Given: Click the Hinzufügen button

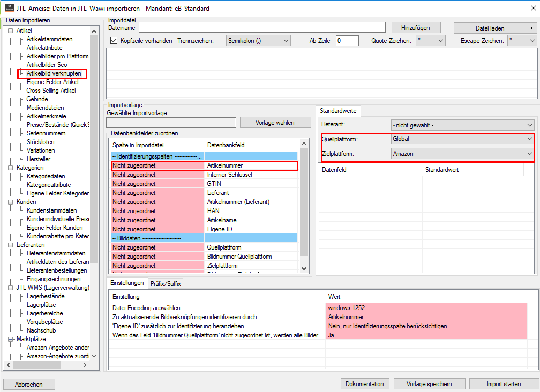Looking at the screenshot, I should click(x=416, y=28).
